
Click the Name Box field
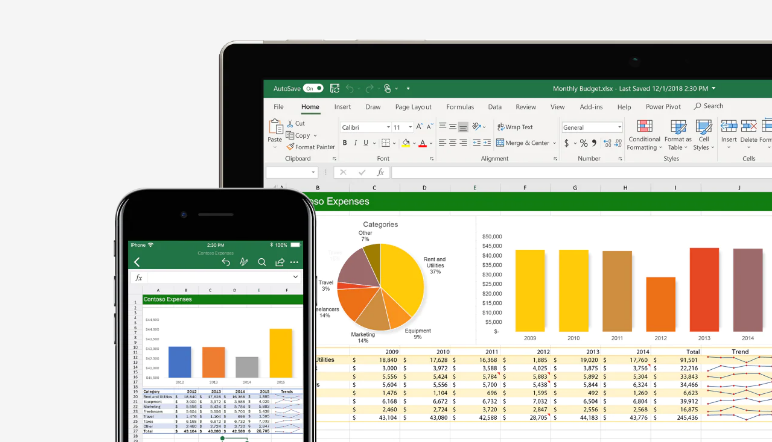[291, 172]
